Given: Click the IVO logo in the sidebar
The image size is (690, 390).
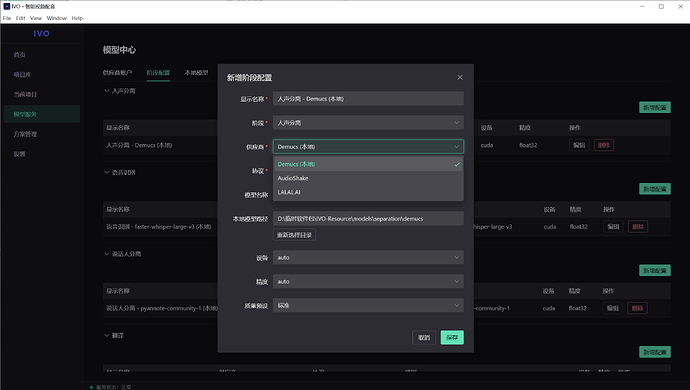Looking at the screenshot, I should click(41, 33).
